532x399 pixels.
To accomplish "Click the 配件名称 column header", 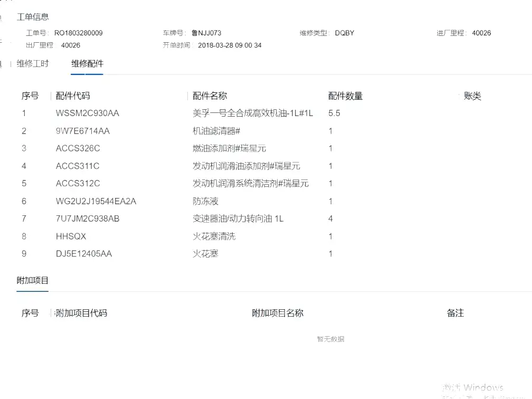I will coord(210,96).
